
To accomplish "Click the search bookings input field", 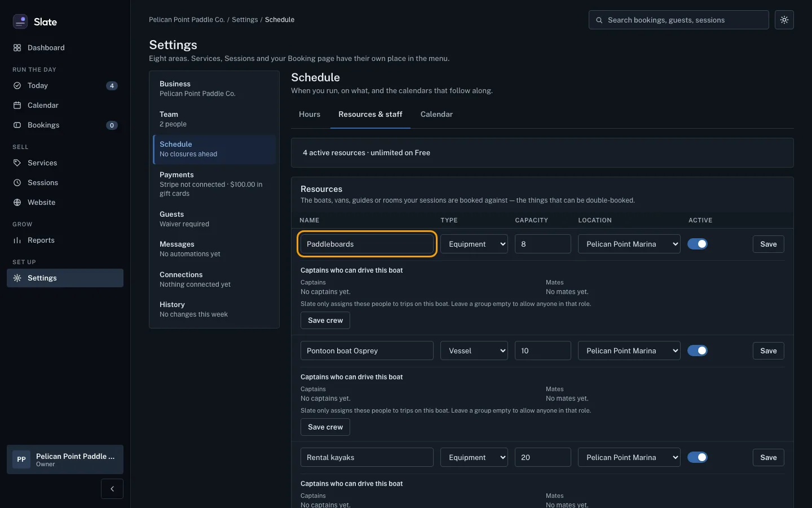I will [679, 20].
